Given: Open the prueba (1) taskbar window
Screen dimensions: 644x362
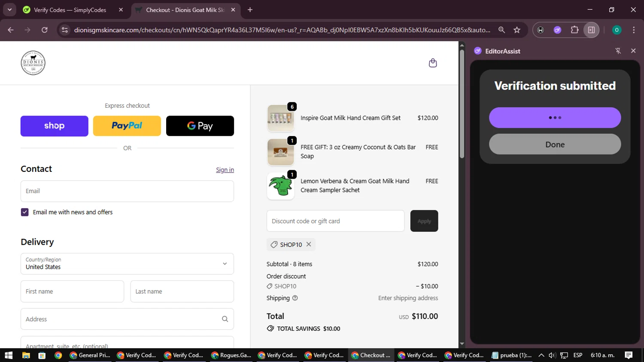Looking at the screenshot, I should point(512,355).
